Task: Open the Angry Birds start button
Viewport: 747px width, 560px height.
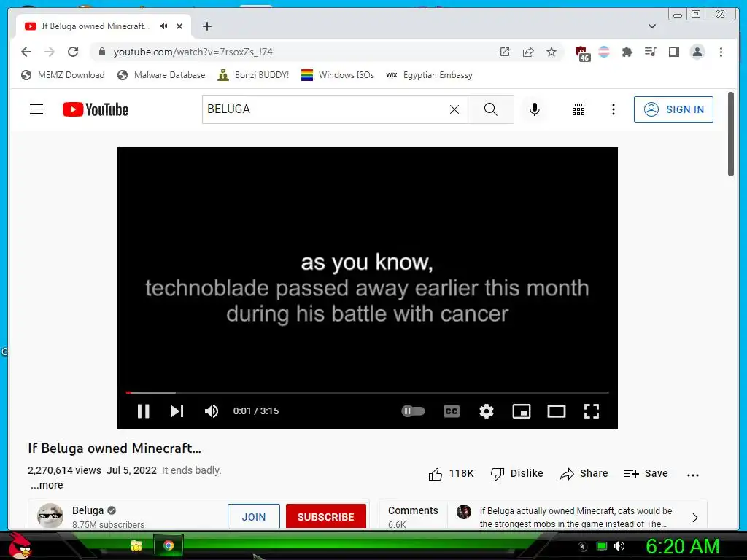Action: (x=19, y=545)
